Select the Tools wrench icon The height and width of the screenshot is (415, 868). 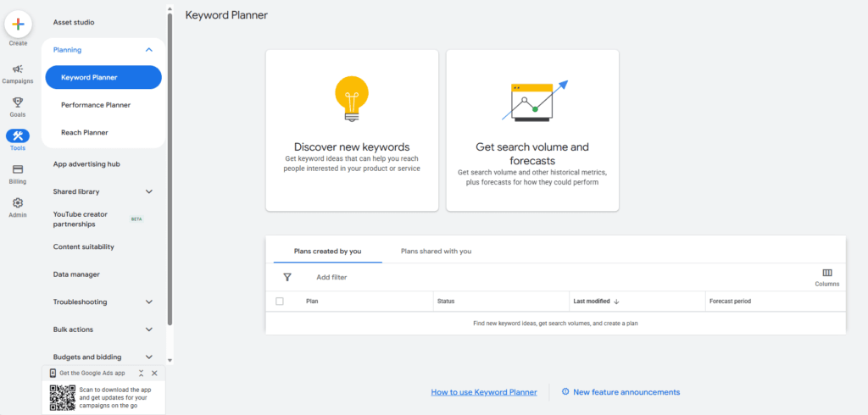coord(18,136)
